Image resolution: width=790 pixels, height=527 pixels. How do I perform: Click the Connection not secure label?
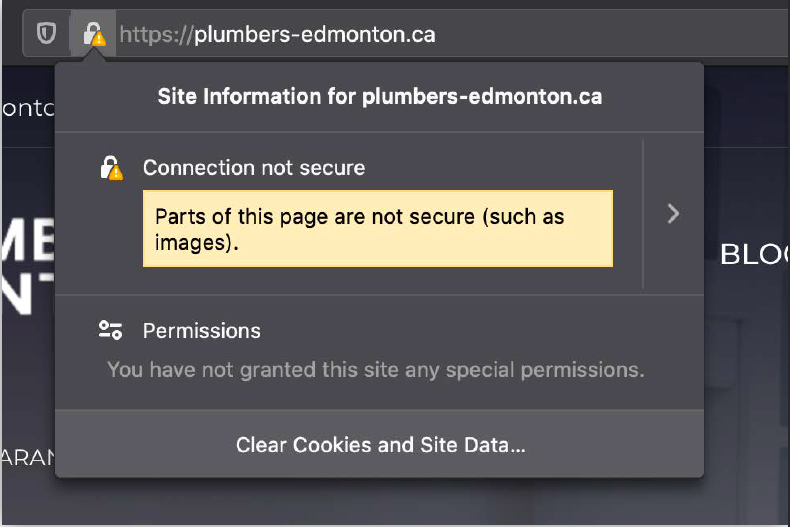(x=254, y=168)
